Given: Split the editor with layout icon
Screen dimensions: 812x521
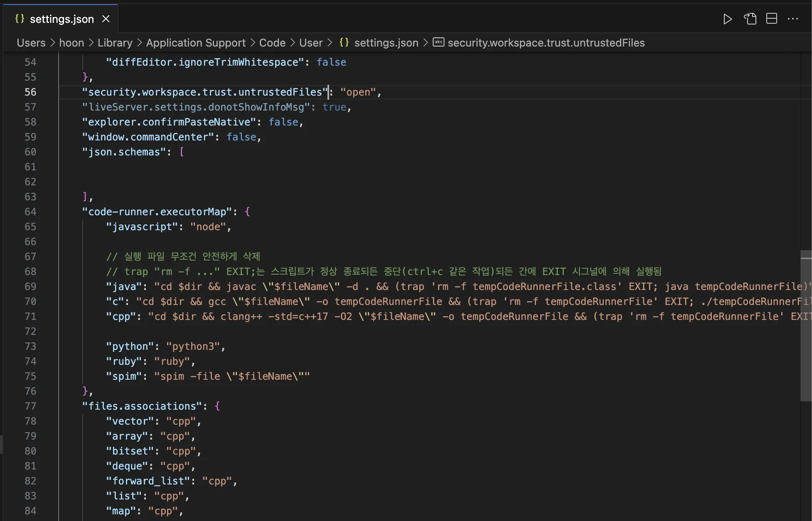Looking at the screenshot, I should [772, 19].
